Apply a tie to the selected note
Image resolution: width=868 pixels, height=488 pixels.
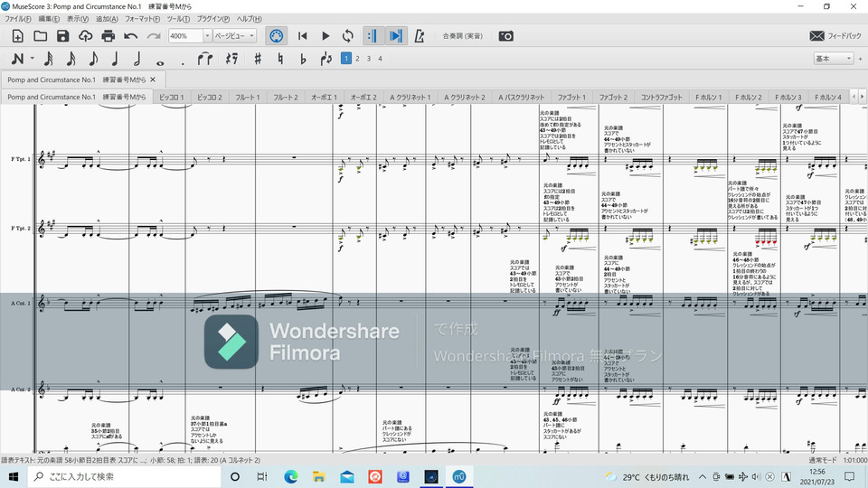[x=205, y=59]
